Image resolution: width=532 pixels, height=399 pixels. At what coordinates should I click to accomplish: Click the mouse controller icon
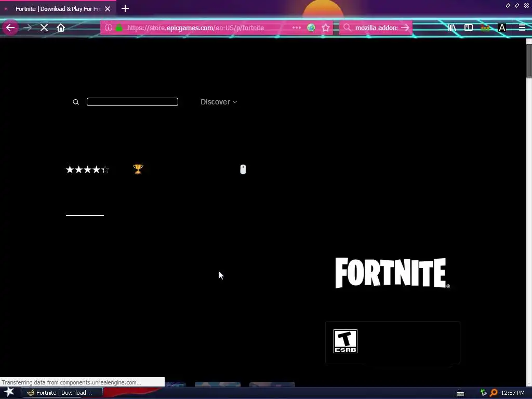243,169
